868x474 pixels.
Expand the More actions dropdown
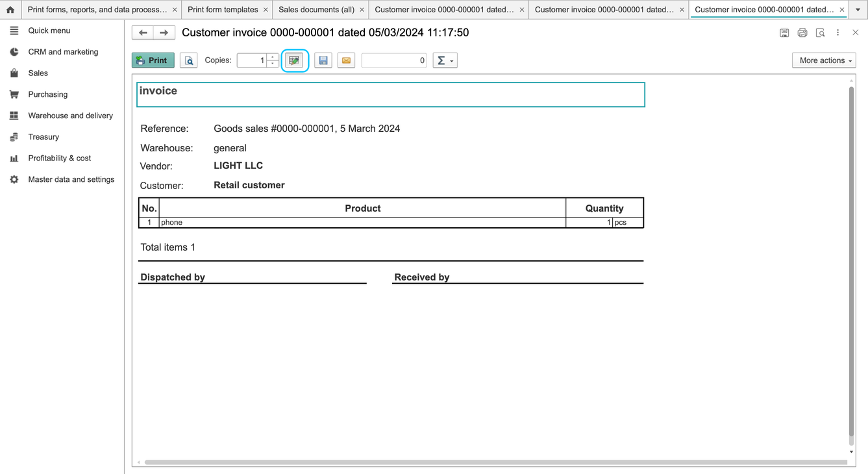825,60
